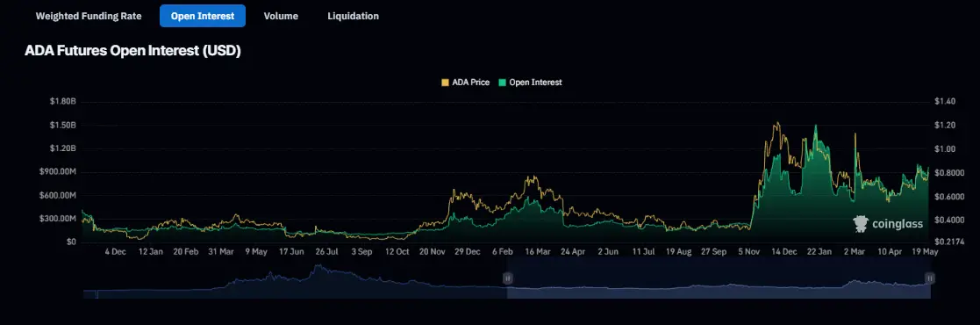Click the 10 Apr date label
The image size is (980, 325).
pos(890,252)
